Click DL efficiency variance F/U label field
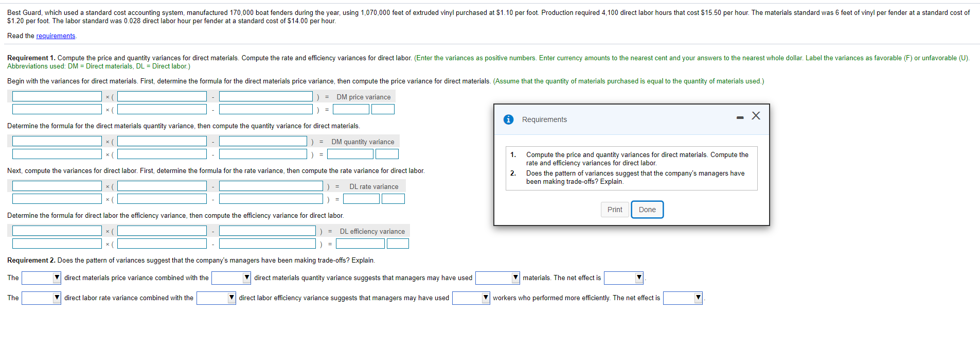 tap(397, 244)
